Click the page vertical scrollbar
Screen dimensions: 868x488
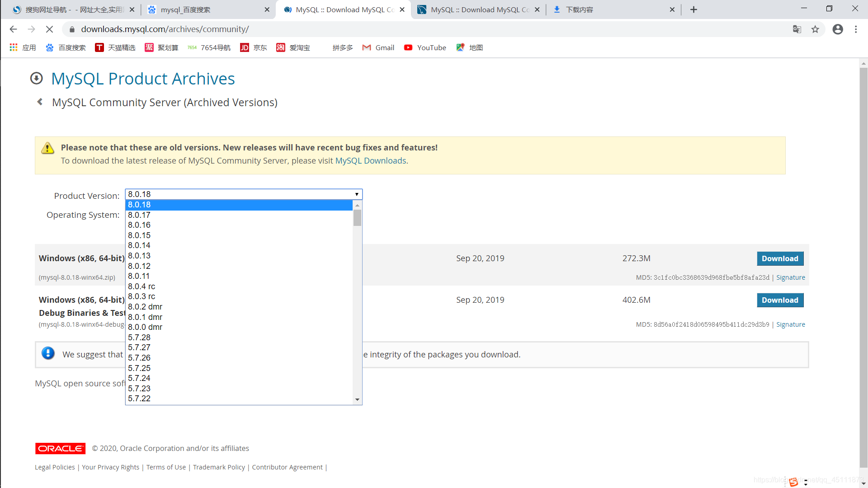[x=863, y=267]
